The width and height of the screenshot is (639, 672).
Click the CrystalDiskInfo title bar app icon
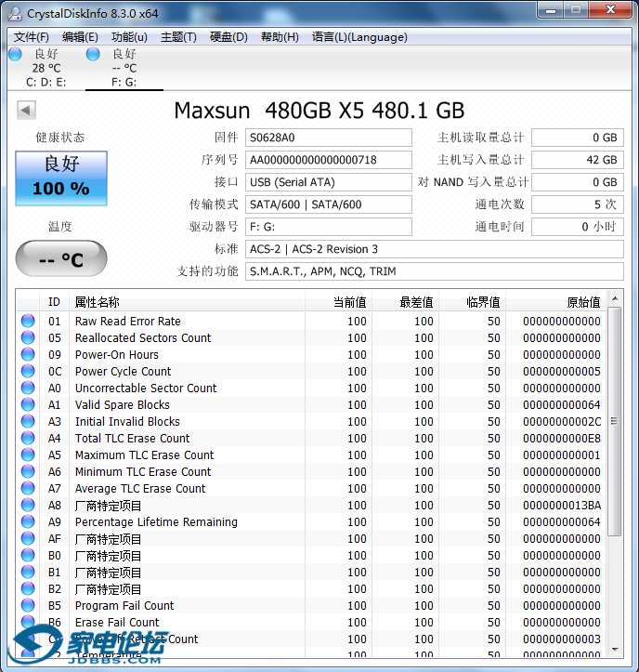click(x=15, y=14)
